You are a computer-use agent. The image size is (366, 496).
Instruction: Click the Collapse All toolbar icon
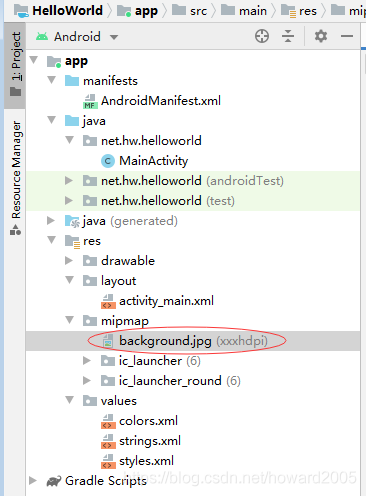click(x=288, y=36)
